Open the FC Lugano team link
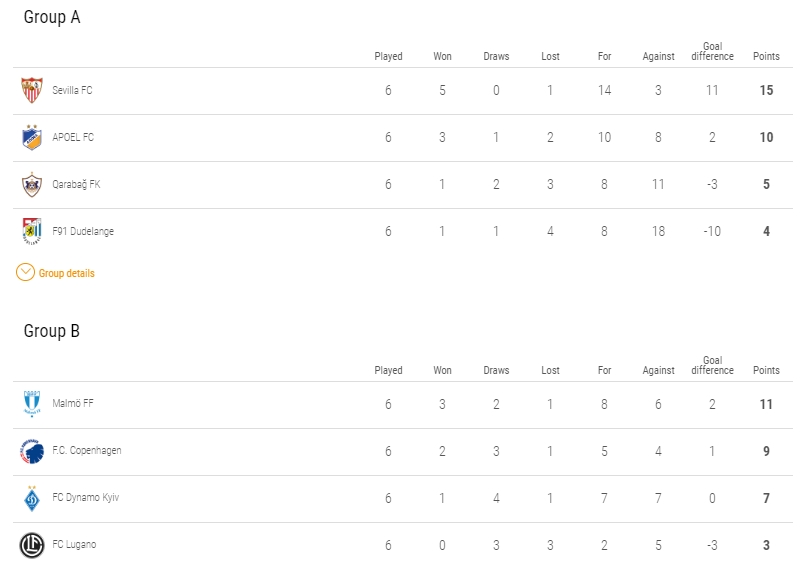 (74, 545)
